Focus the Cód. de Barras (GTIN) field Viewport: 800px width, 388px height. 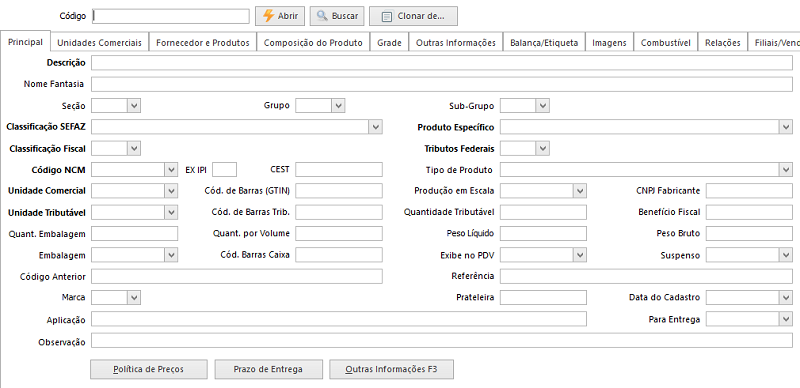point(339,191)
